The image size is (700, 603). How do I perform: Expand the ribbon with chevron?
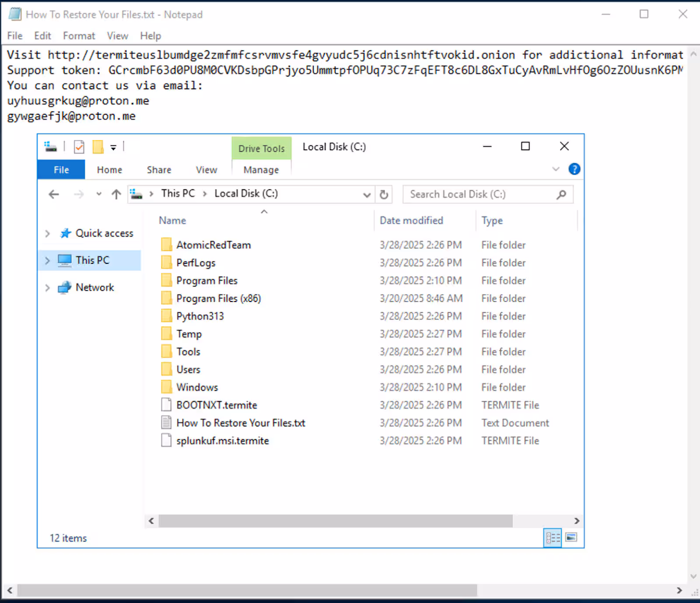point(556,169)
